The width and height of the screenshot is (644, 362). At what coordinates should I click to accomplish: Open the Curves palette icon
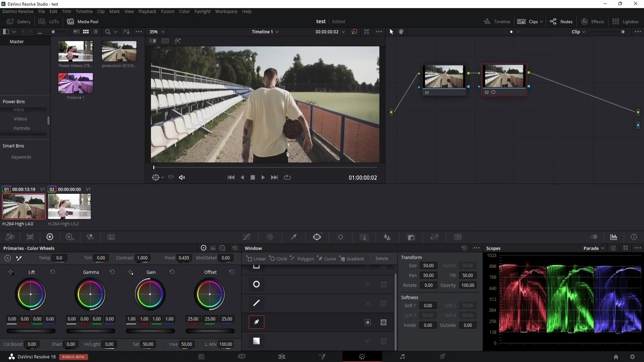(x=247, y=237)
